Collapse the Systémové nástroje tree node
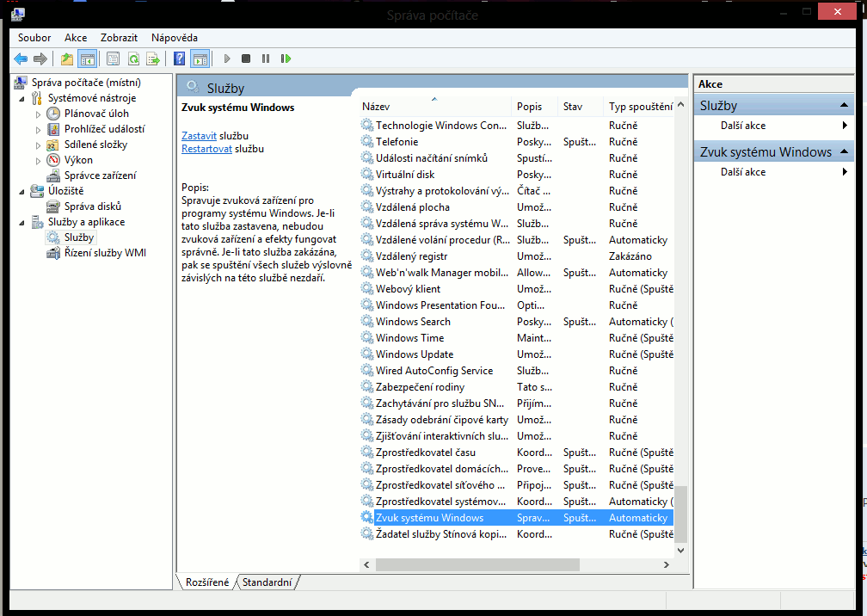This screenshot has width=867, height=616. coord(22,98)
